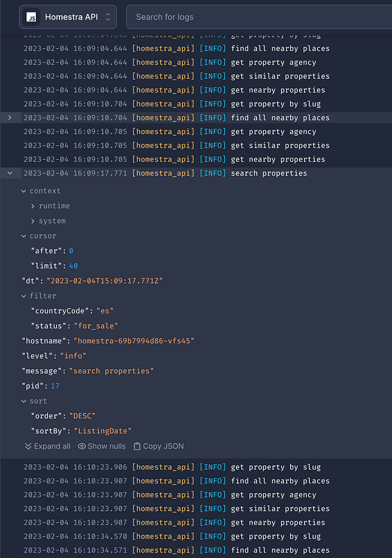Click the dt value "2023-02-04T15:09:17.771Z"
The height and width of the screenshot is (558, 392).
(x=105, y=281)
